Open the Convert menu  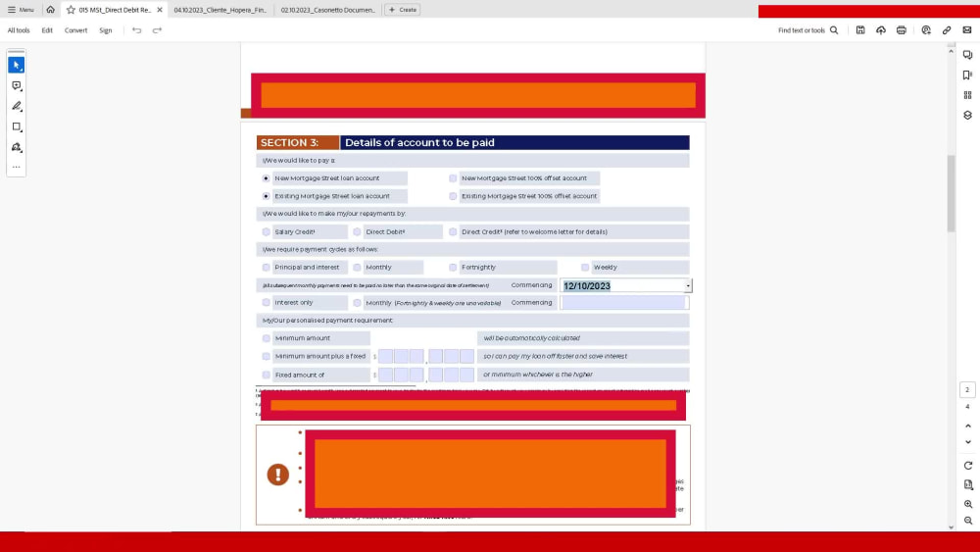point(75,30)
